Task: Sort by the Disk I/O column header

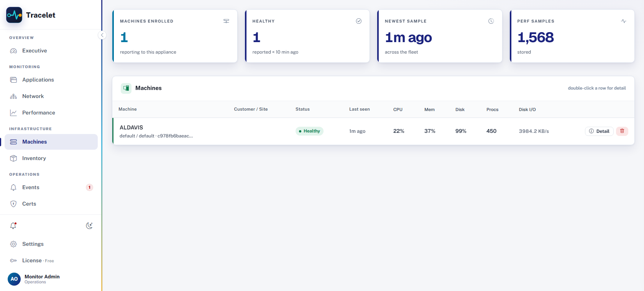Action: click(x=527, y=110)
